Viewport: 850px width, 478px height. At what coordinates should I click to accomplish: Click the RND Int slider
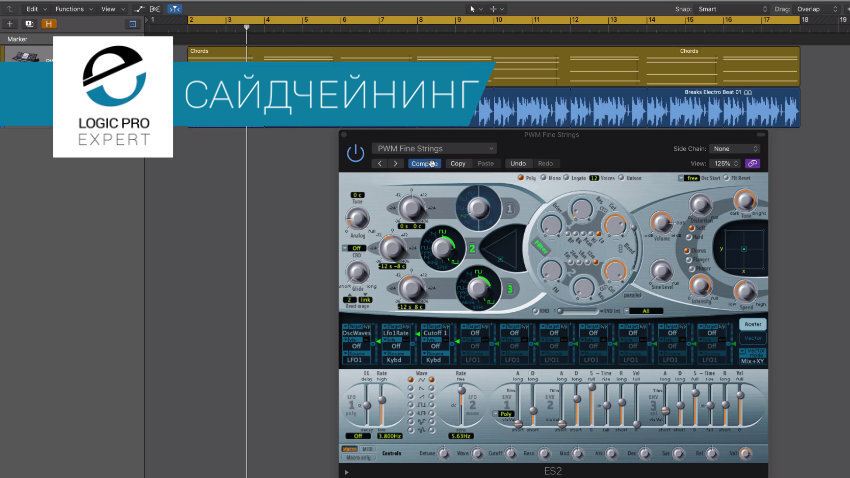578,311
